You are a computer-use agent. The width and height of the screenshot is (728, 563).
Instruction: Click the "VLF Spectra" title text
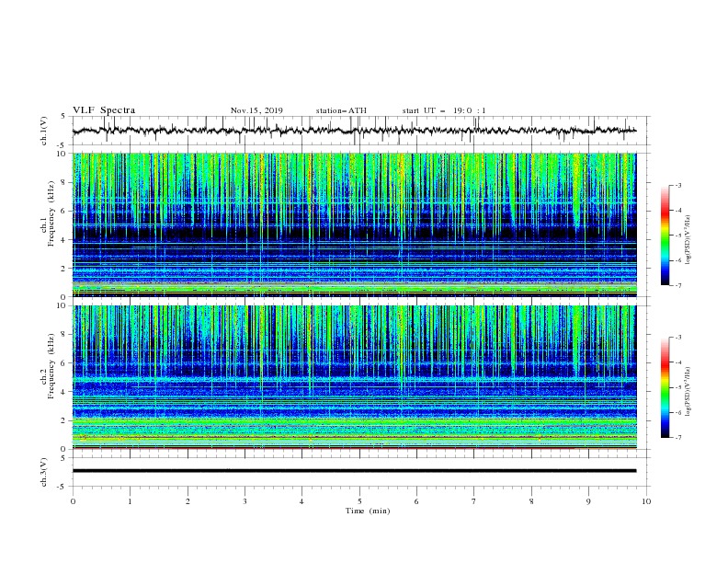[104, 110]
